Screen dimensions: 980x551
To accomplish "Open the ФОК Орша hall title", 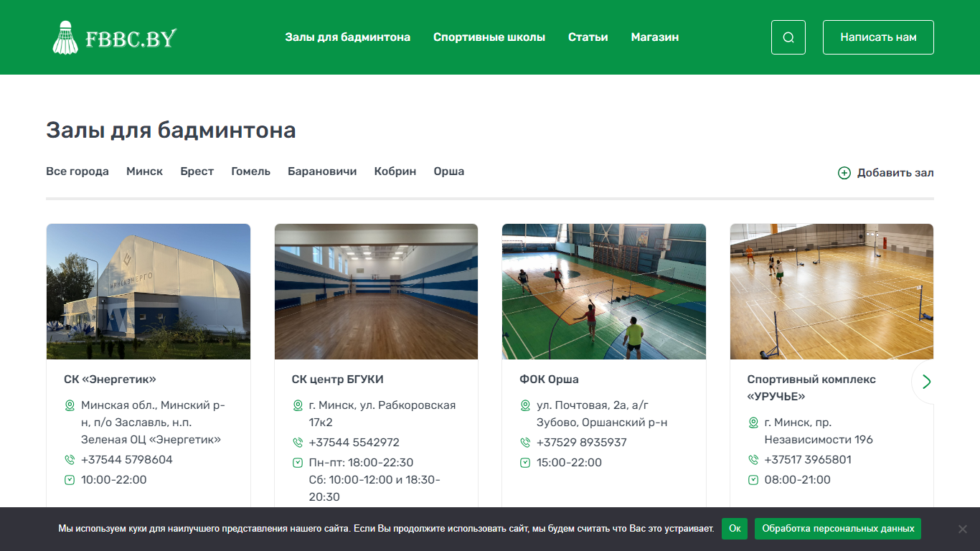I will (x=549, y=380).
